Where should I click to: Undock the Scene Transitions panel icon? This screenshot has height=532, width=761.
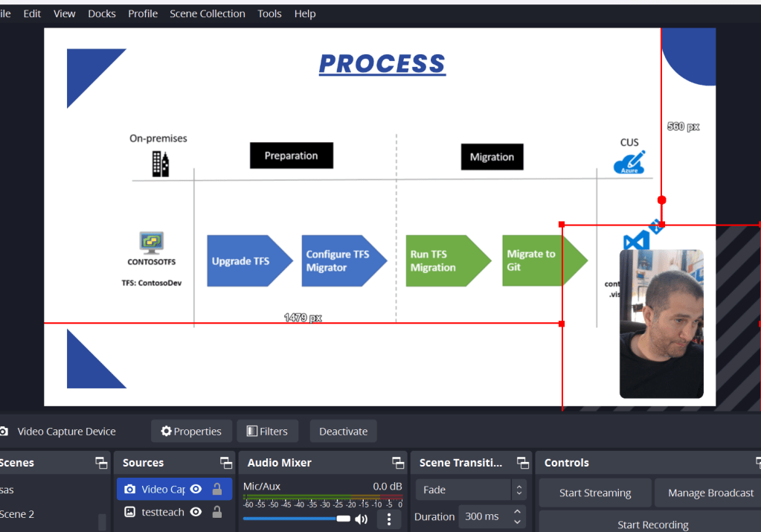[523, 463]
